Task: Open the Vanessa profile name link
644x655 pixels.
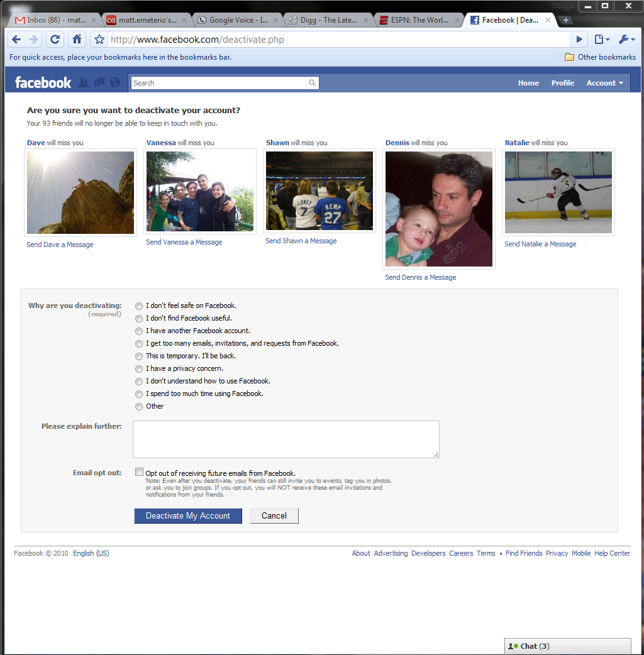Action: point(161,143)
